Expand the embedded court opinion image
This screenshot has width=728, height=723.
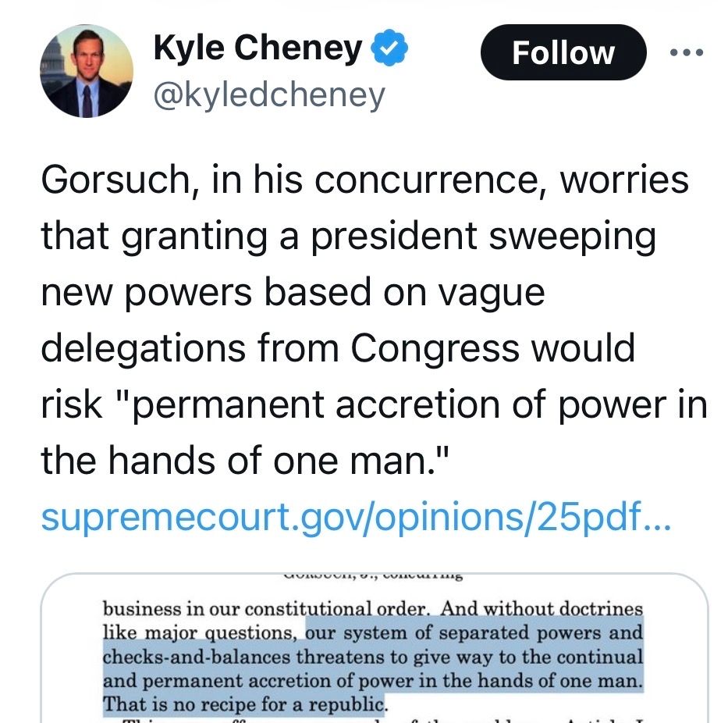coord(373,648)
